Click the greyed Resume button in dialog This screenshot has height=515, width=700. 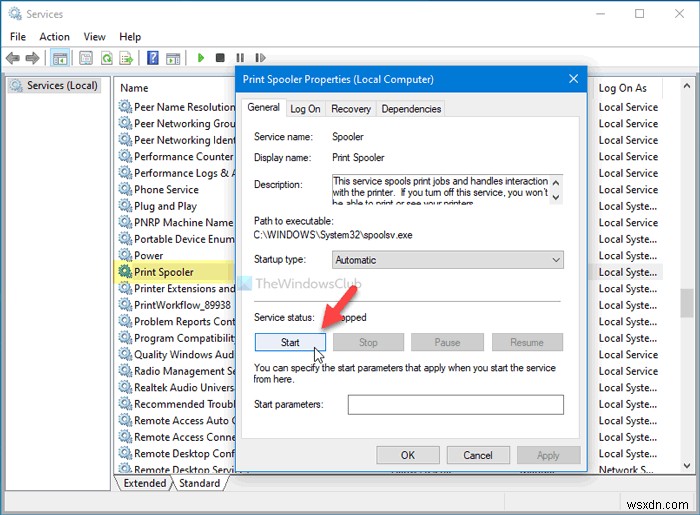click(x=527, y=342)
